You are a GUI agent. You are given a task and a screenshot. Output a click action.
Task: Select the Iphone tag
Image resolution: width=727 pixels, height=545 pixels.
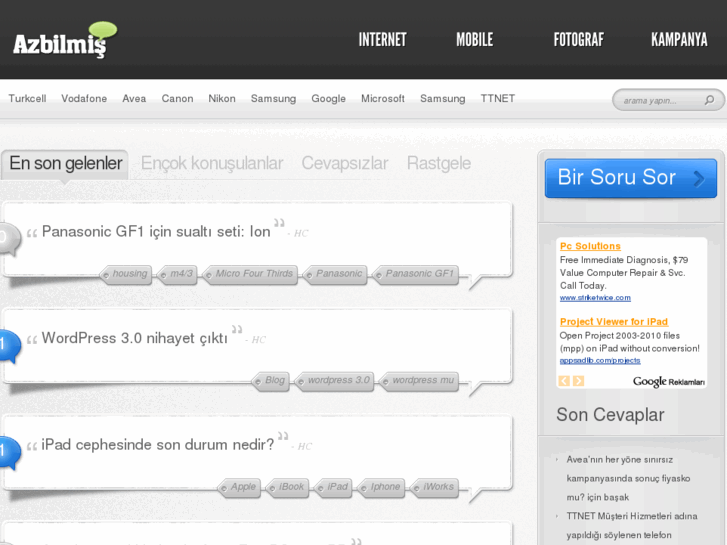click(381, 487)
